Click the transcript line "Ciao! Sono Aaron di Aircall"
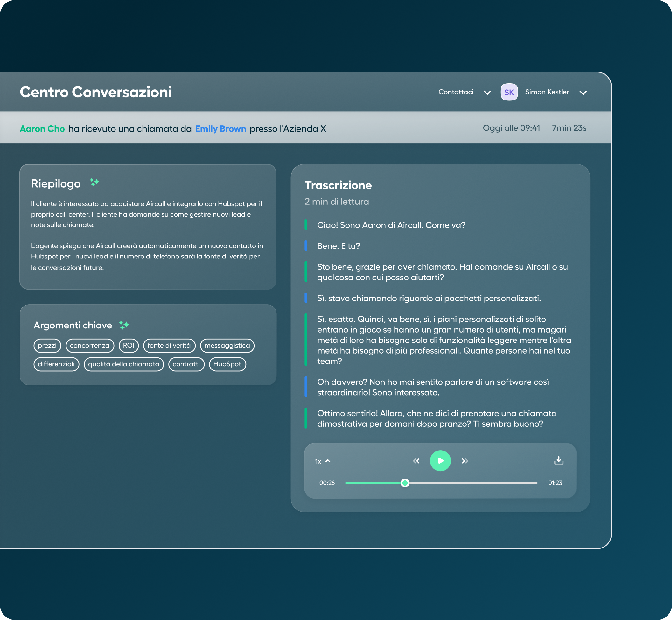Screen dimensions: 672x620 391,225
